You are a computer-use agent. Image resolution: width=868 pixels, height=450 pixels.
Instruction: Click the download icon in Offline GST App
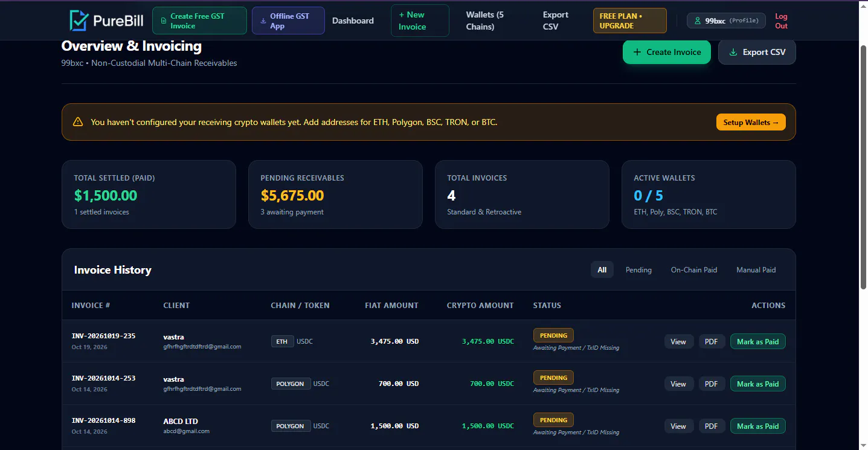pyautogui.click(x=263, y=21)
